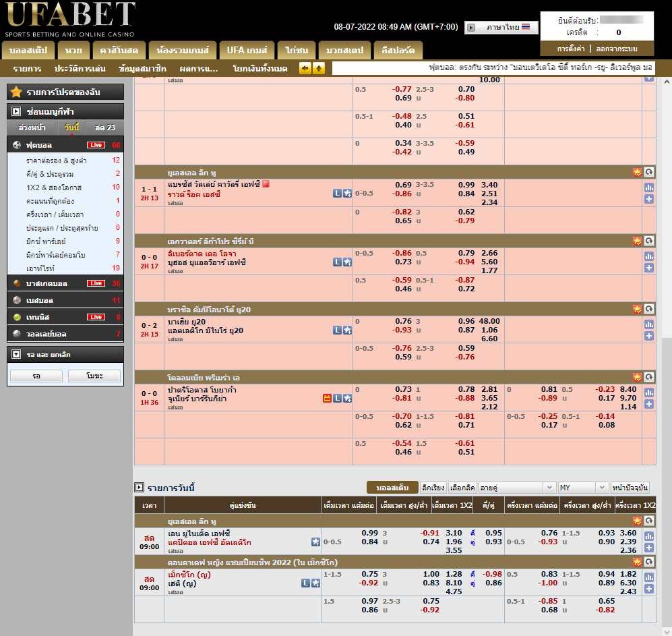Click the plus icon for the 1-1 match
Viewport: 672px width, 636px height.
649,199
